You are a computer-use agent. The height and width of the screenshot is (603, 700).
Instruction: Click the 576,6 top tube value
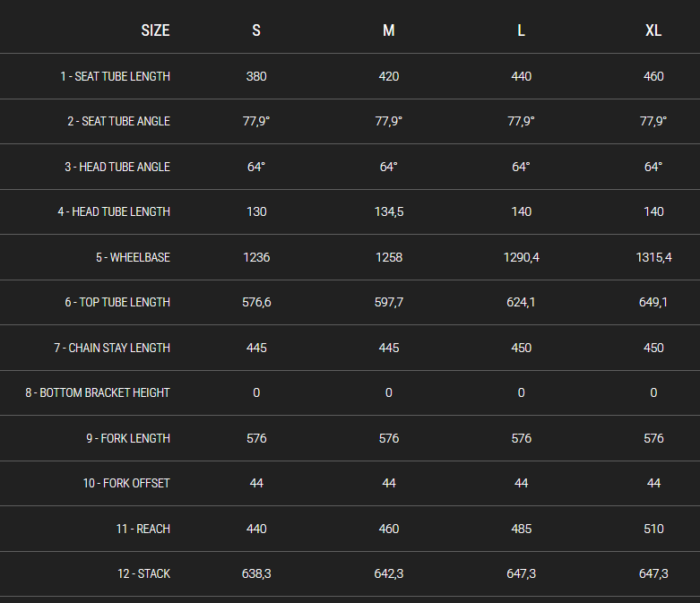coord(256,302)
